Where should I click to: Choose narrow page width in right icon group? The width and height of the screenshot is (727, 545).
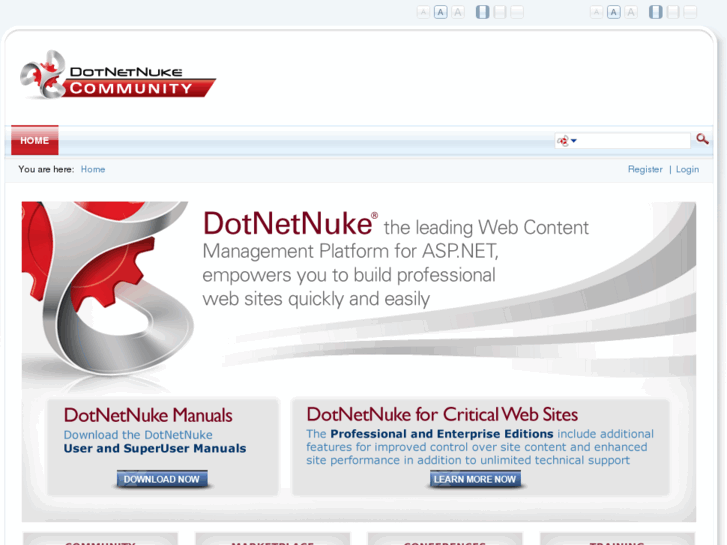(656, 12)
